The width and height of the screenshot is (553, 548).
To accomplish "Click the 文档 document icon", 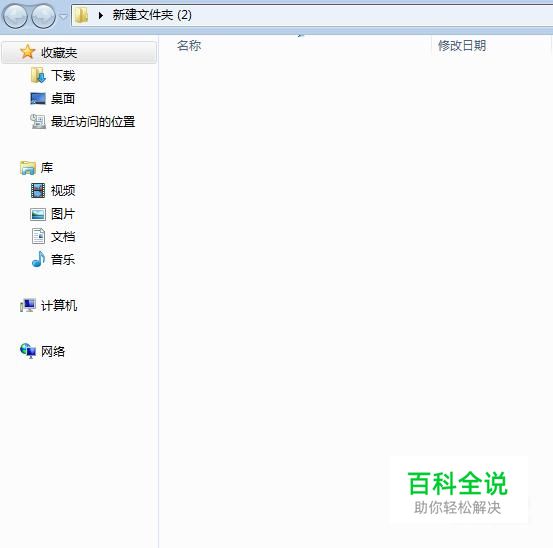I will [38, 236].
